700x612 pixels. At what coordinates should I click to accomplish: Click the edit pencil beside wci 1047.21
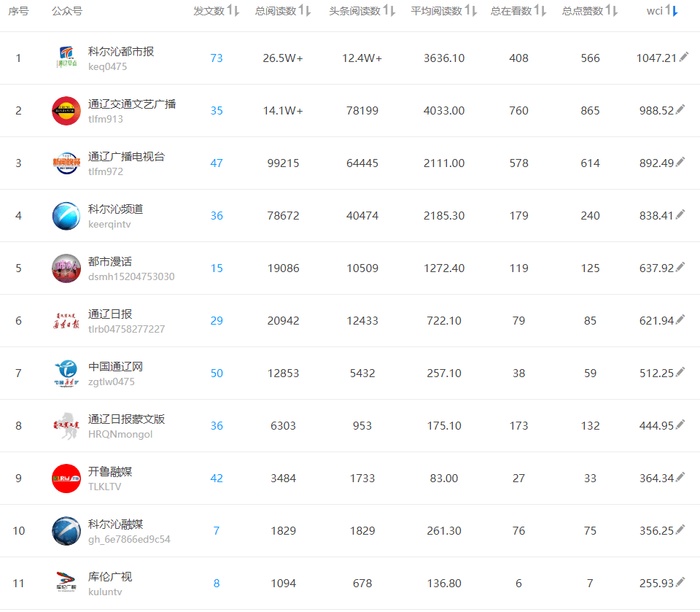pos(683,58)
